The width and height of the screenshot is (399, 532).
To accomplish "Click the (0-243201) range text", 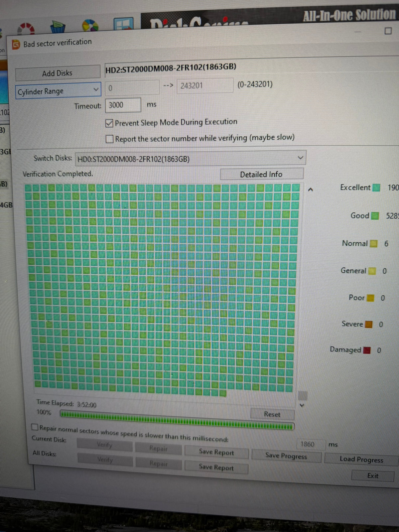I will click(255, 84).
